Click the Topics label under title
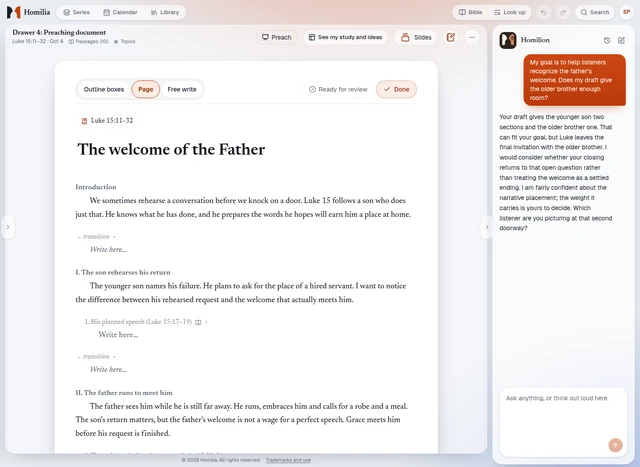Screen dimensions: 640x467 (124, 41)
